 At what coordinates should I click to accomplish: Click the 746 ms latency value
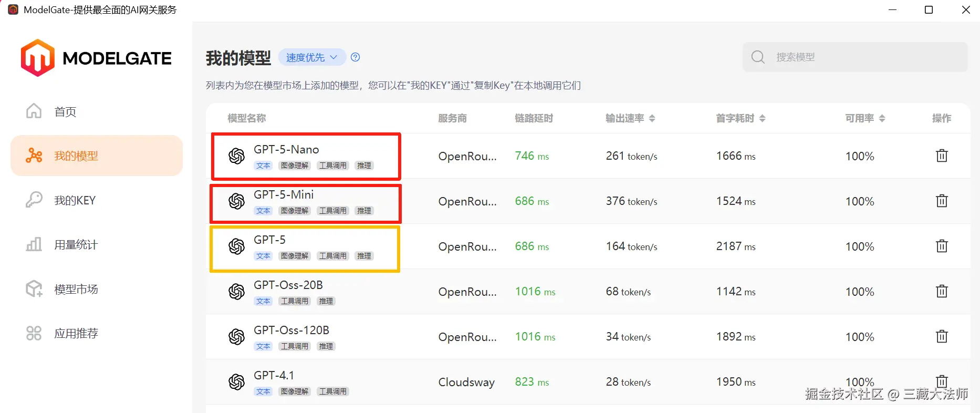pos(532,156)
